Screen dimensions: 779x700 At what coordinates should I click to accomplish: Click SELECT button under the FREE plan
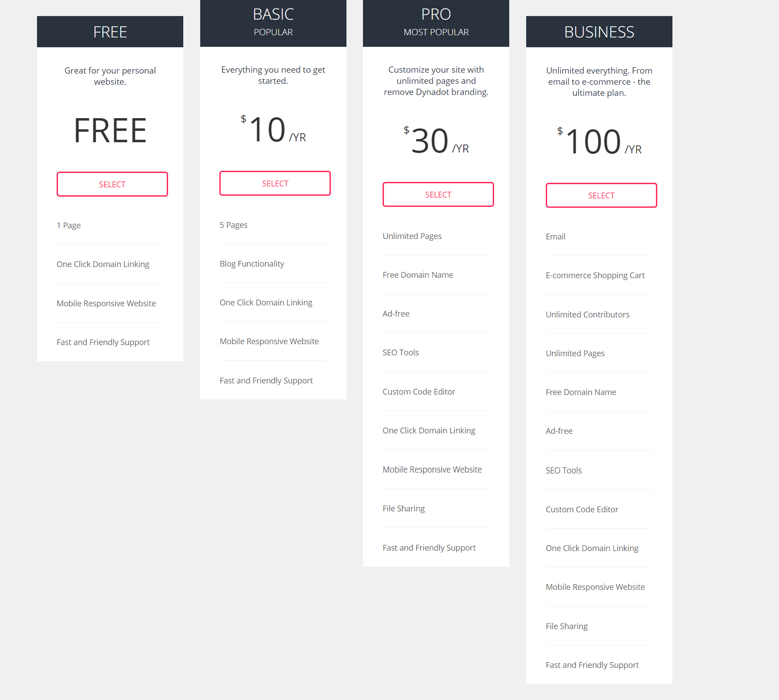(x=112, y=184)
